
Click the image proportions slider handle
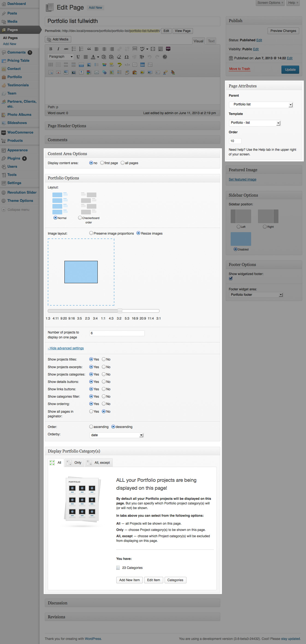tap(120, 311)
